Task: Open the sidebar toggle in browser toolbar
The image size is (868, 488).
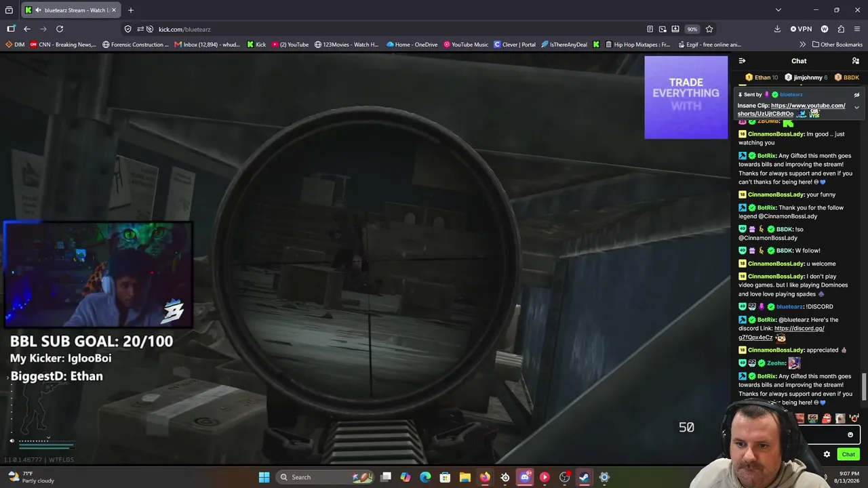Action: (11, 29)
